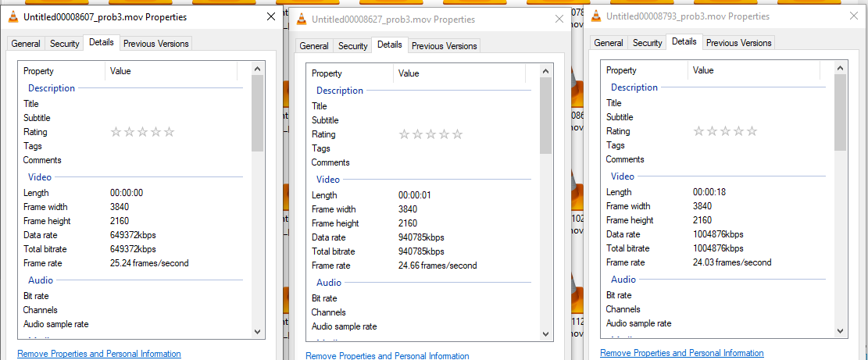Viewport: 868px width, 360px height.
Task: Select data rate value 1004876kbps
Action: click(x=718, y=234)
